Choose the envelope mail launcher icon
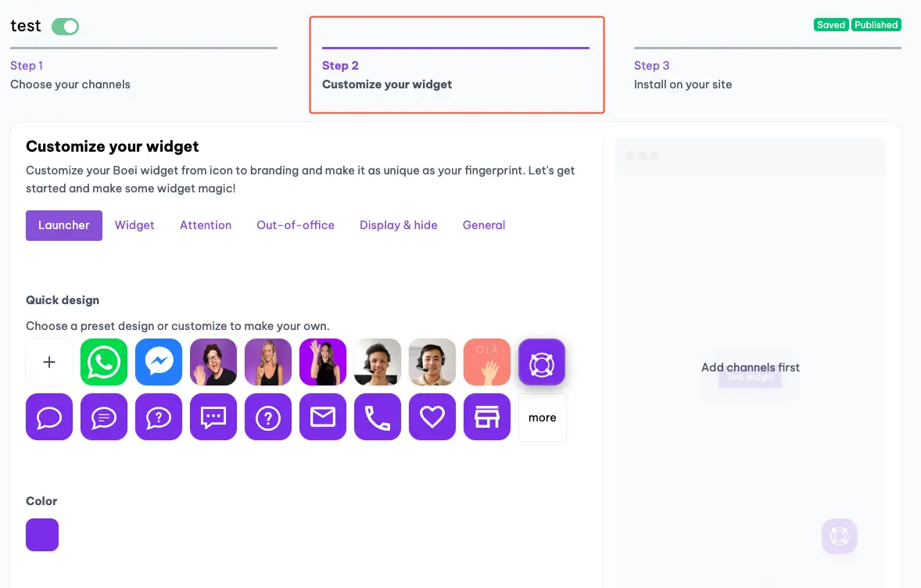 point(323,417)
